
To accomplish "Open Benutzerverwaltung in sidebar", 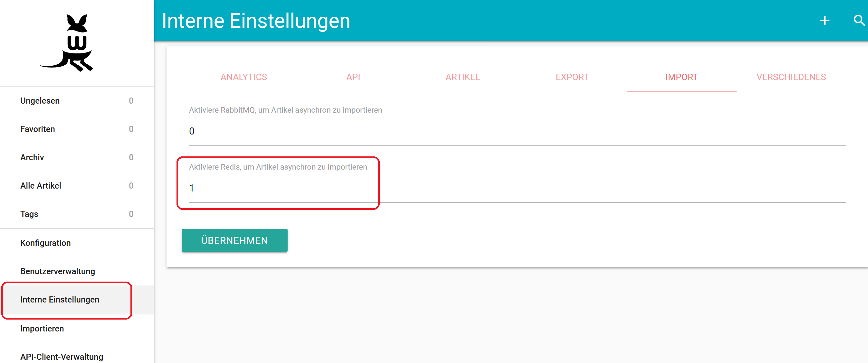I will pyautogui.click(x=57, y=271).
